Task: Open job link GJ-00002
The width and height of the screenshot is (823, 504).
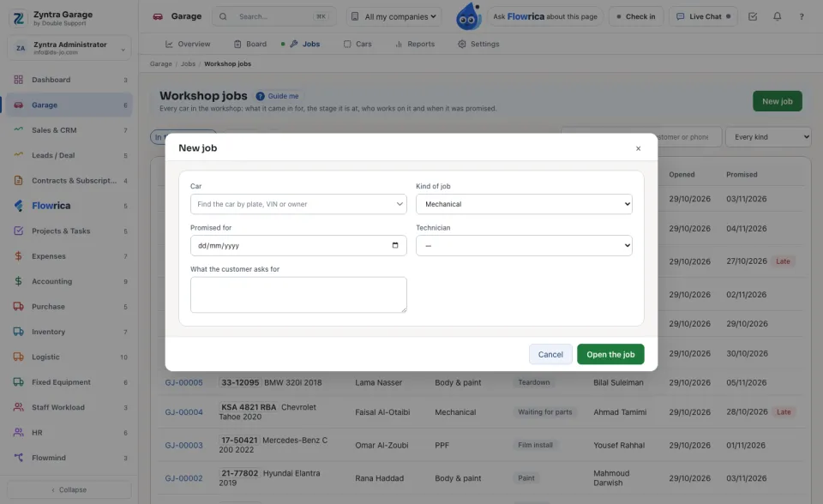Action: [183, 478]
